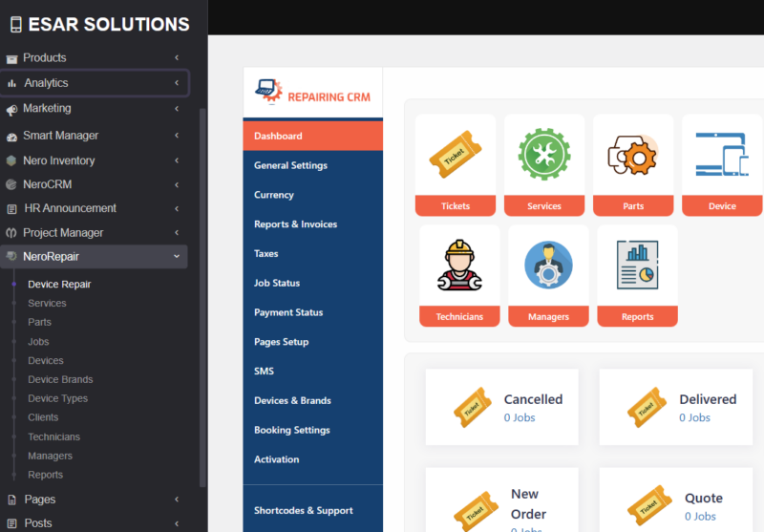Viewport: 764px width, 532px height.
Task: Expand the HR Announcement chevron
Action: 177,208
